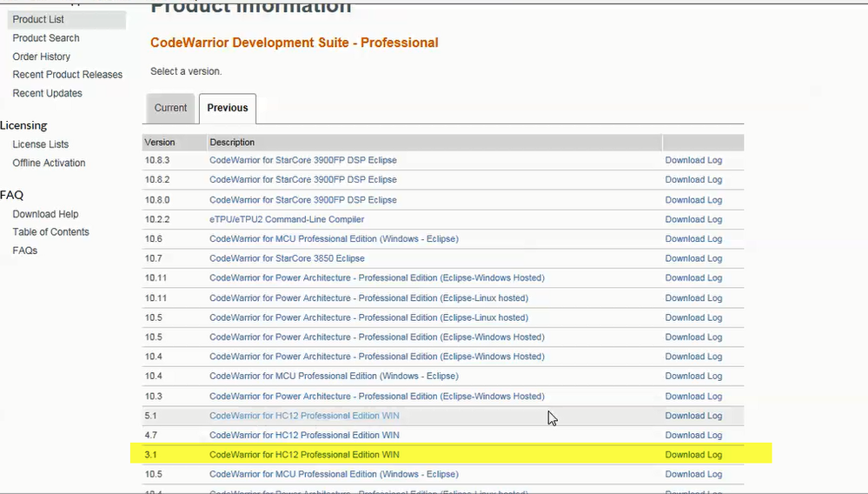Open Download Log for MCU version 10.5

[x=693, y=474]
